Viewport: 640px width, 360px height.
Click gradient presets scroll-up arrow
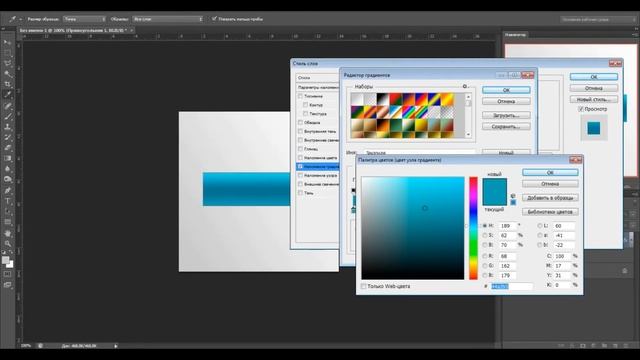468,97
